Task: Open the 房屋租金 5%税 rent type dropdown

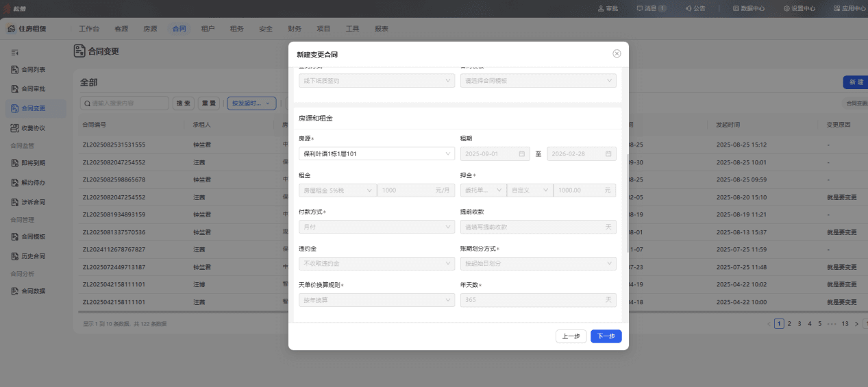Action: [x=337, y=190]
